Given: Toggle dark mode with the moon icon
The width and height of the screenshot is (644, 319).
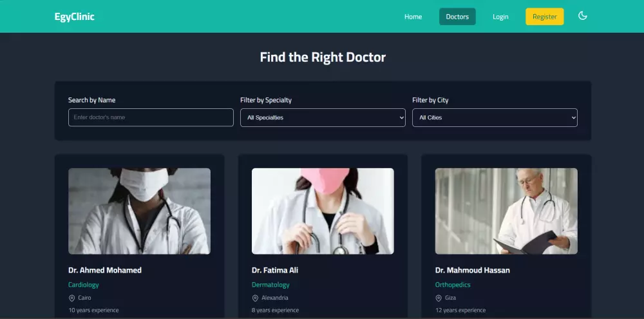Looking at the screenshot, I should click(582, 16).
